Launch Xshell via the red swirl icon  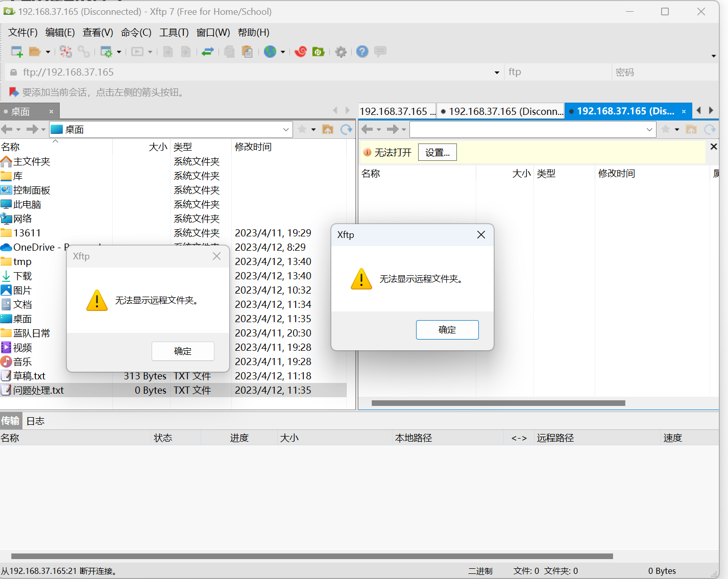301,52
